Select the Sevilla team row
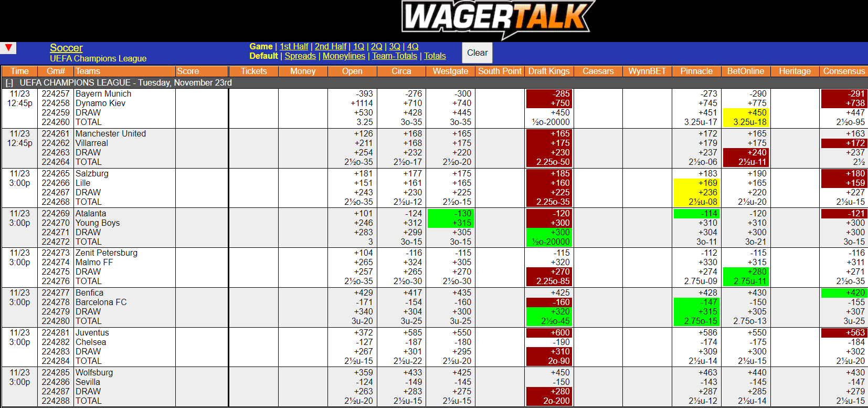Screen dimensions: 868x408 (x=88, y=382)
